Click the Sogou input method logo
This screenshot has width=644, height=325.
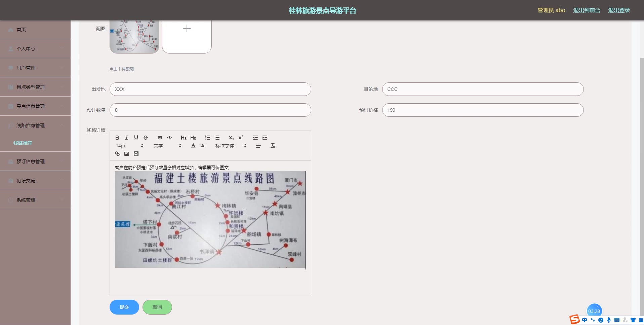point(574,320)
